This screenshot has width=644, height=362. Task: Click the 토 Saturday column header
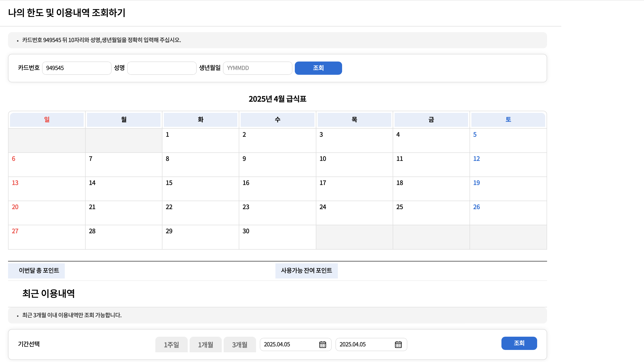click(508, 119)
